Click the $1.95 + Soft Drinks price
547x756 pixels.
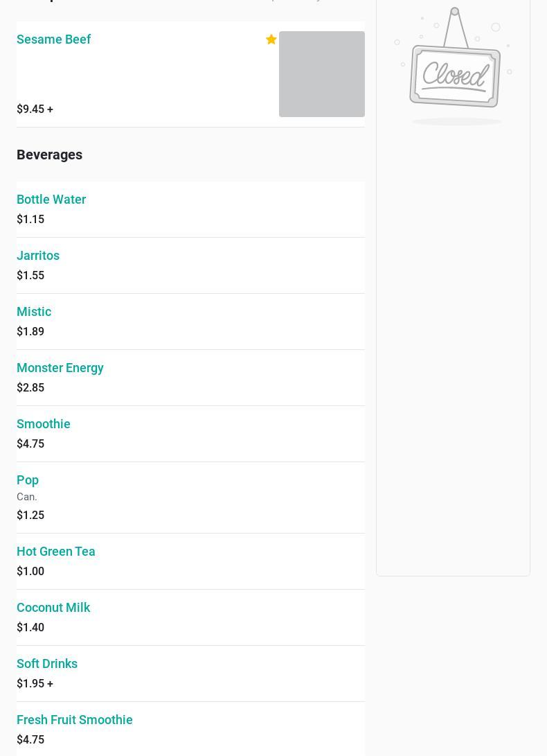click(35, 684)
